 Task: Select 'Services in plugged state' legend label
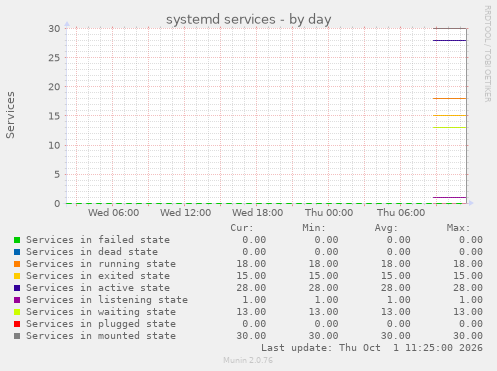(x=101, y=324)
